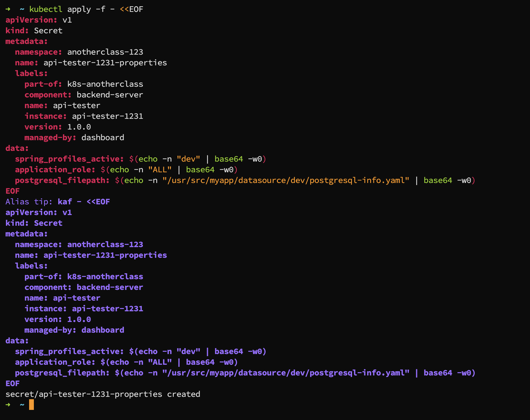Click the 'kubectl' command word
This screenshot has width=530, height=420.
point(46,9)
